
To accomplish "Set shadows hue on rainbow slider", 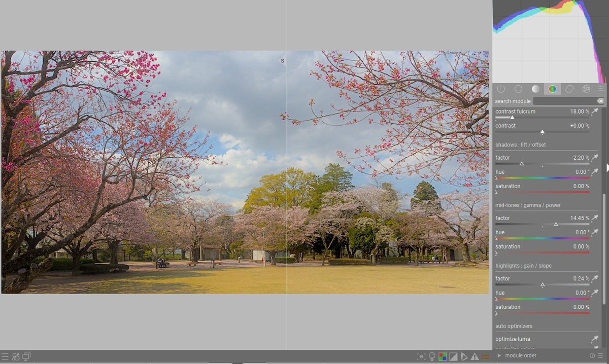I will (542, 178).
